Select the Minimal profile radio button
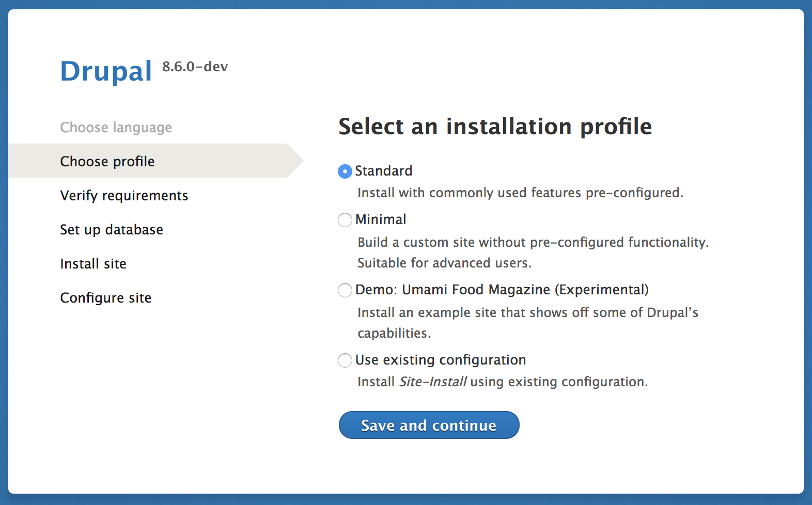Image resolution: width=812 pixels, height=505 pixels. point(345,220)
